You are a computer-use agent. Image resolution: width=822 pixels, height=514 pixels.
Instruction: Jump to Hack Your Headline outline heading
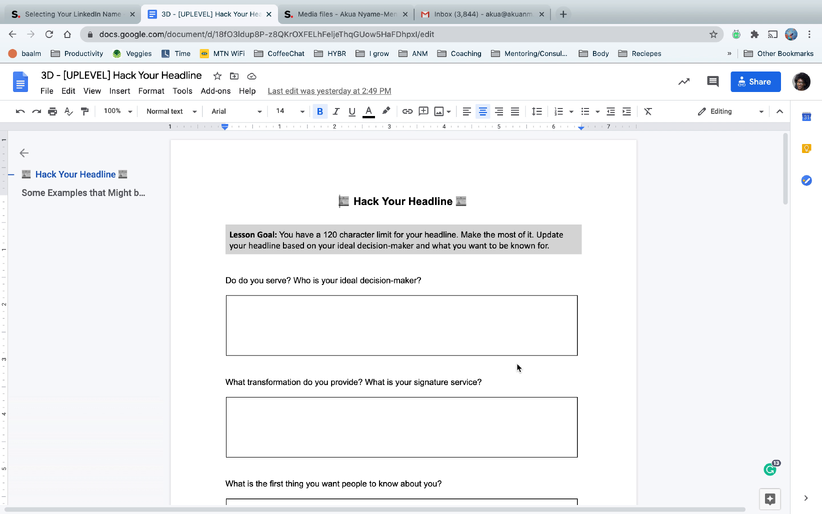coord(75,174)
